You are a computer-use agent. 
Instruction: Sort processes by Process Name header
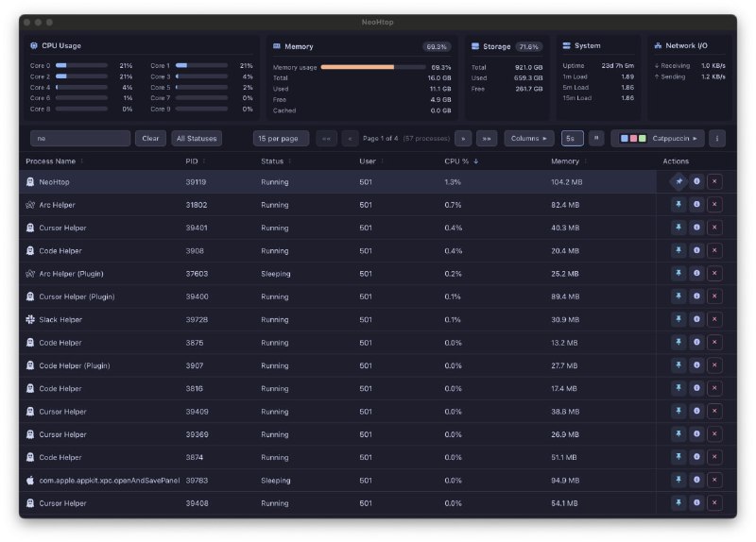51,161
